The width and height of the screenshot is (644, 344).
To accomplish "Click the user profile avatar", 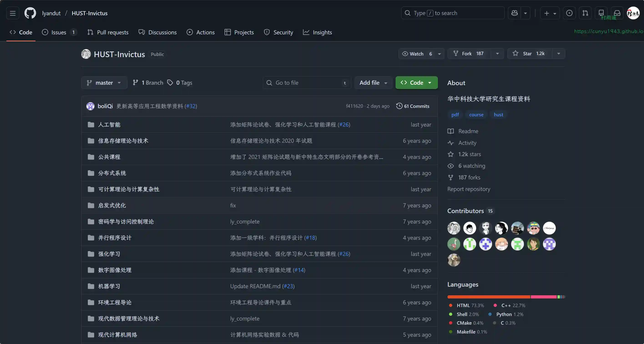I will pyautogui.click(x=633, y=13).
